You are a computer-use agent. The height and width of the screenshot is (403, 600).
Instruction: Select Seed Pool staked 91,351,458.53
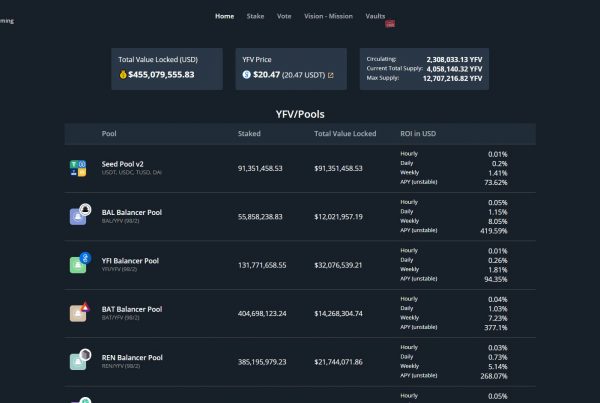click(x=260, y=168)
